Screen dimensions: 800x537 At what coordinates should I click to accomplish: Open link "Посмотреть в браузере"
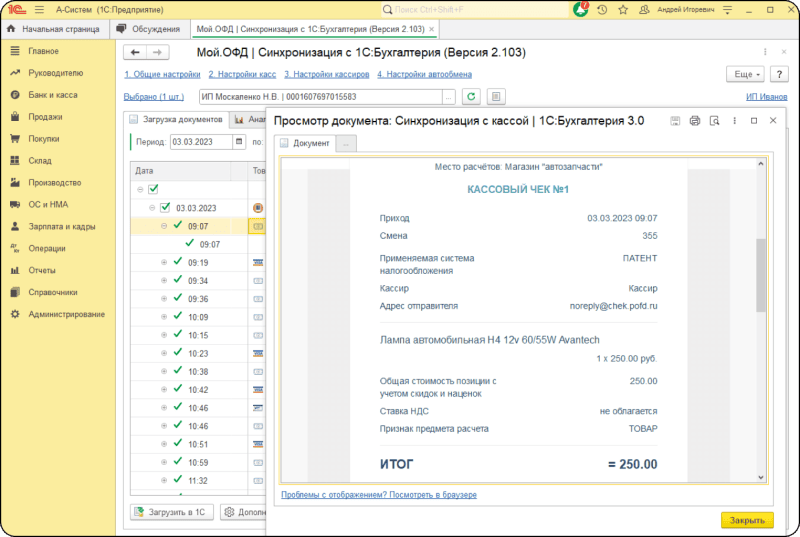click(x=379, y=495)
